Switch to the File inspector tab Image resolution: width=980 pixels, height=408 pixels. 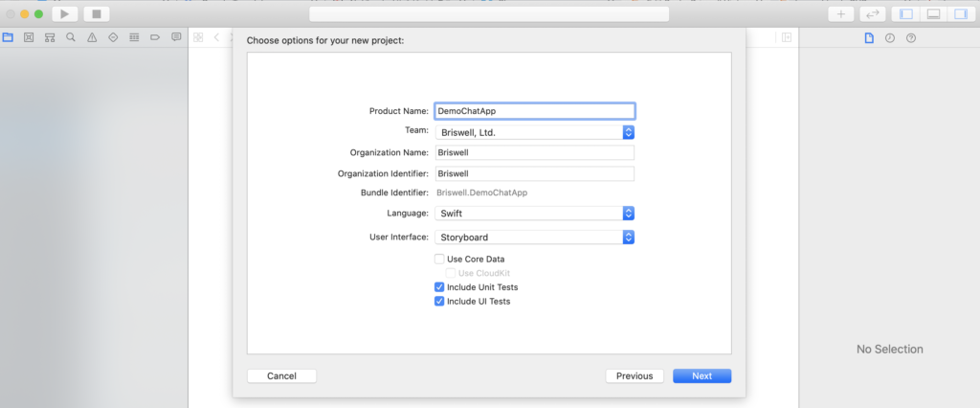(869, 37)
